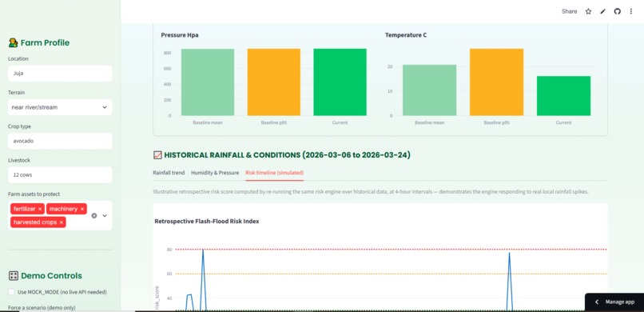This screenshot has height=312, width=644.
Task: Clear all farm assets selections
Action: click(x=94, y=215)
